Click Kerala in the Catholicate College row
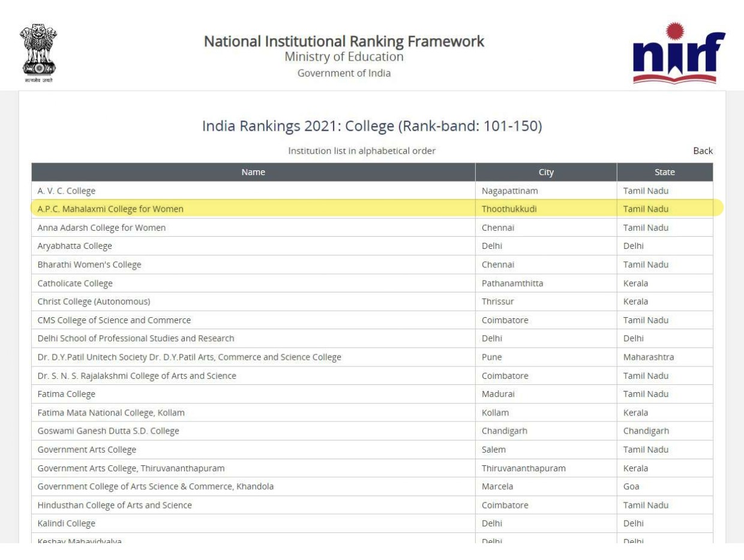Viewport: 744px width, 560px height. pos(635,283)
